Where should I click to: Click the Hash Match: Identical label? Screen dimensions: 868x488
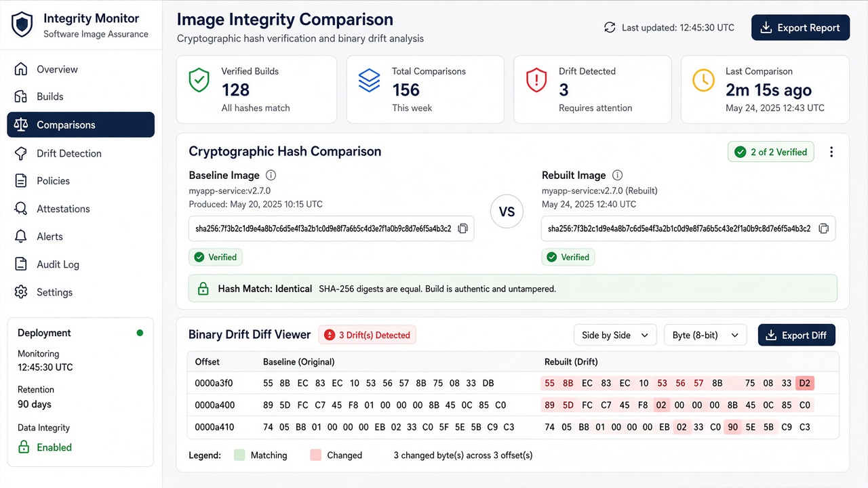pyautogui.click(x=265, y=289)
